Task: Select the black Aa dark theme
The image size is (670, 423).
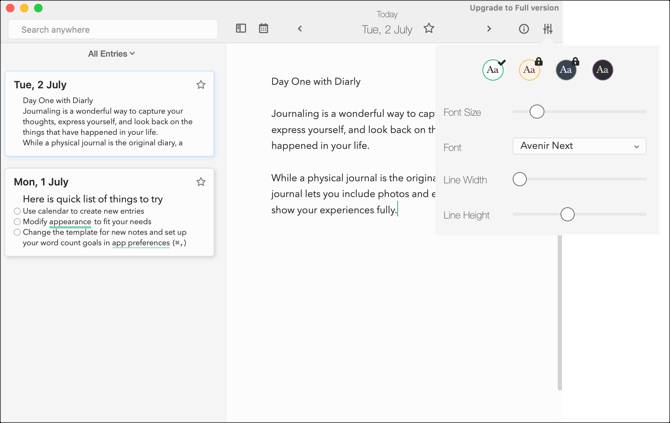Action: coord(602,70)
